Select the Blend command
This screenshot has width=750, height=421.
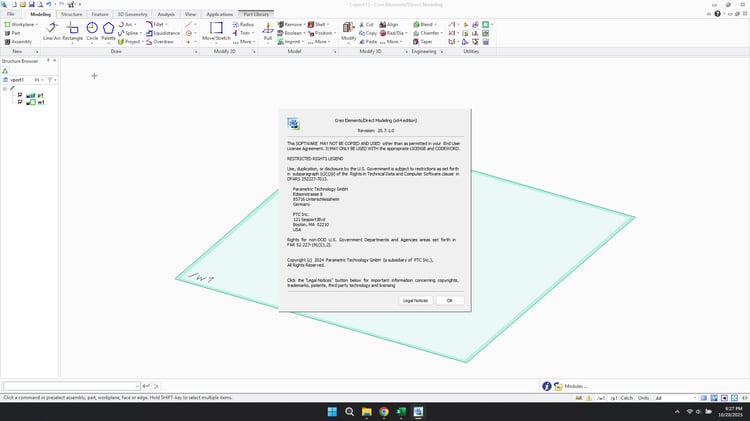pyautogui.click(x=424, y=24)
